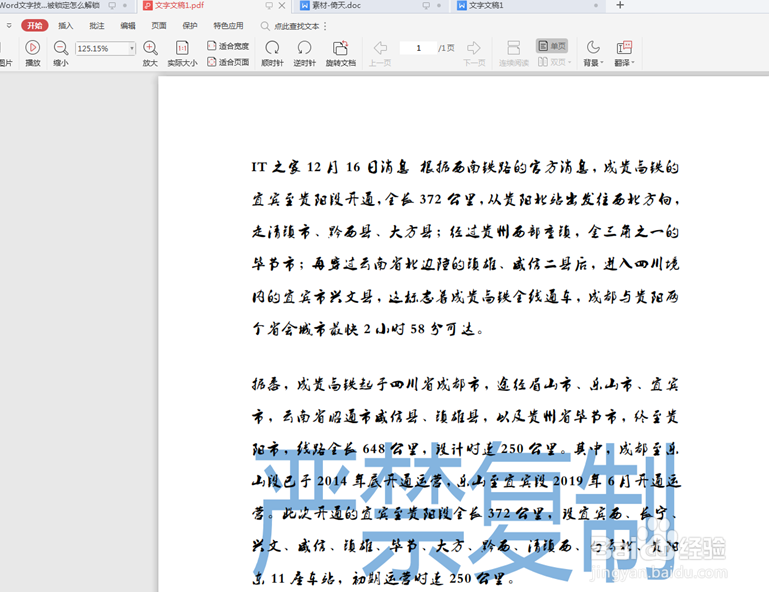769x599 pixels.
Task: Select 单页 single page view
Action: (552, 46)
